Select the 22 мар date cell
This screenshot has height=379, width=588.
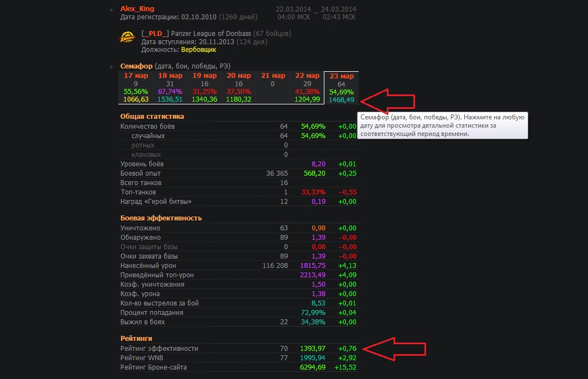[307, 87]
